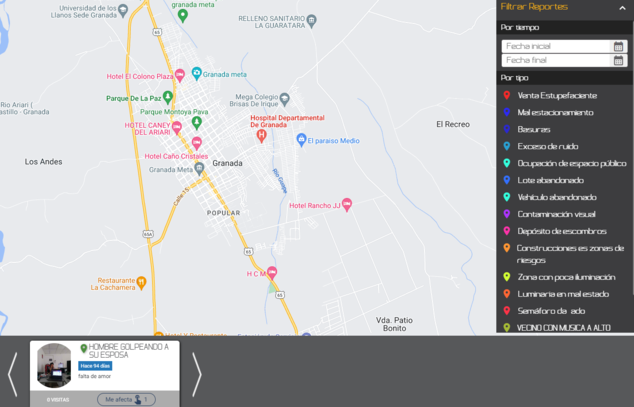Click Hotel El Colono Plaza map marker
This screenshot has width=634, height=407.
(x=180, y=75)
